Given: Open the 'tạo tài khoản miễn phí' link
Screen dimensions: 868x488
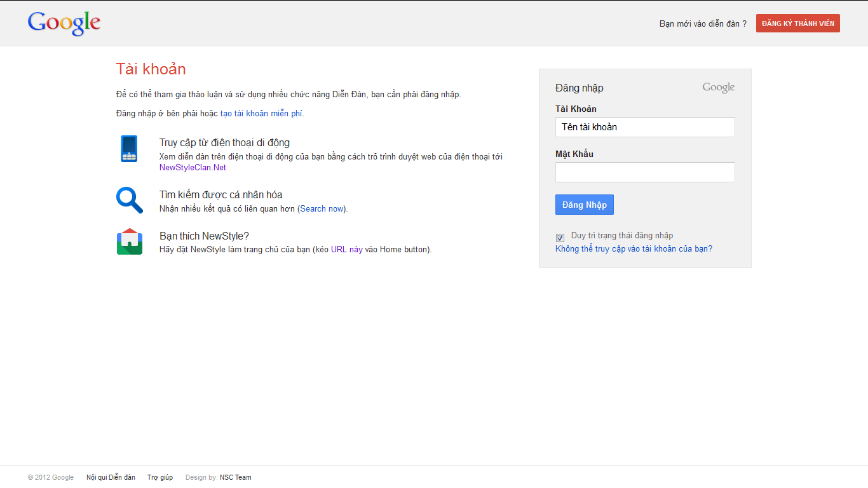Looking at the screenshot, I should (261, 114).
